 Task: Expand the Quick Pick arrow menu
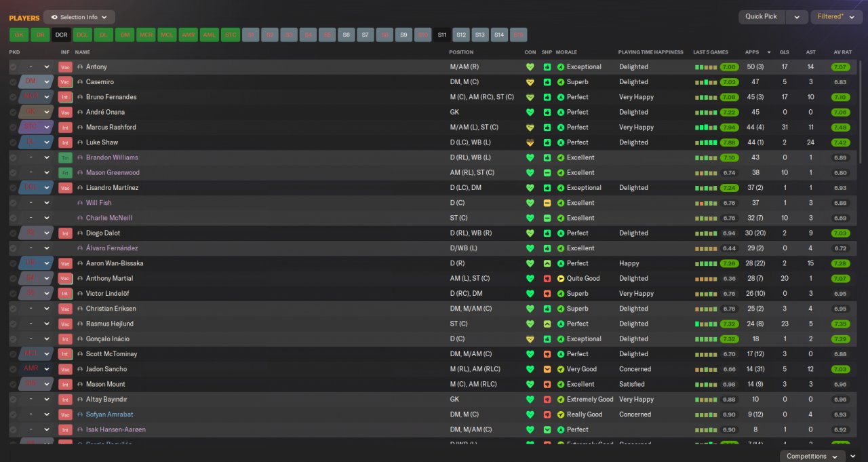coord(797,17)
